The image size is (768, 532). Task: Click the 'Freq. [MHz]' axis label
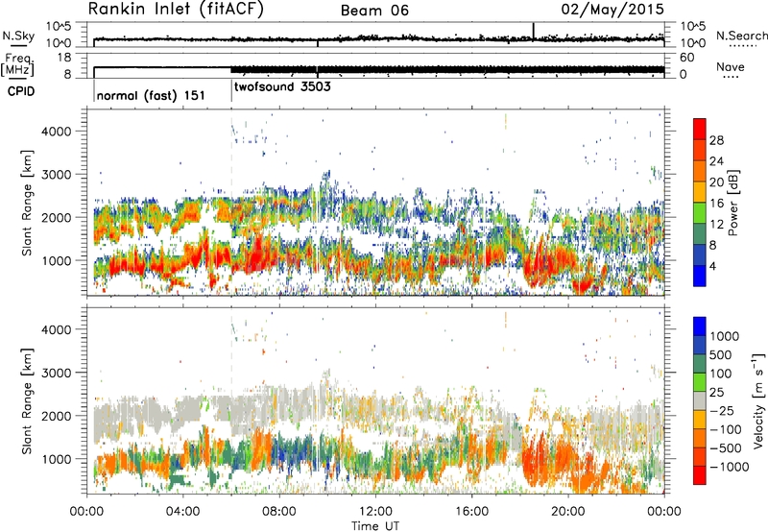(x=18, y=64)
